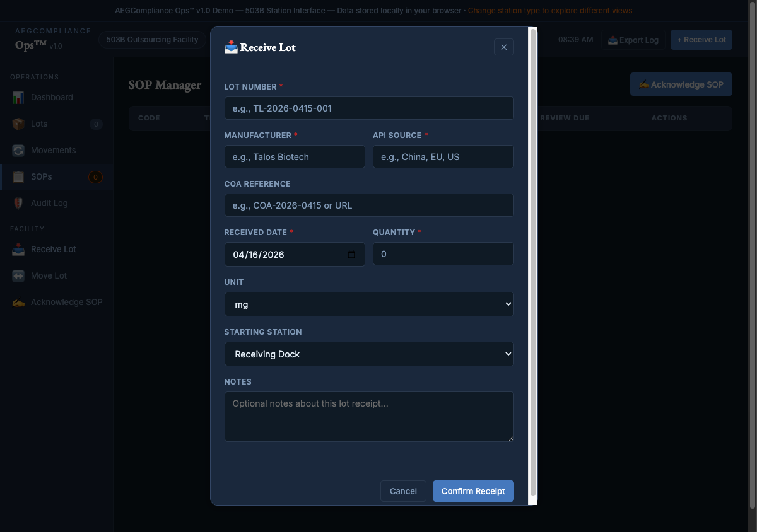The height and width of the screenshot is (532, 757).
Task: Open SOPs via its clipboard icon
Action: [x=18, y=176]
